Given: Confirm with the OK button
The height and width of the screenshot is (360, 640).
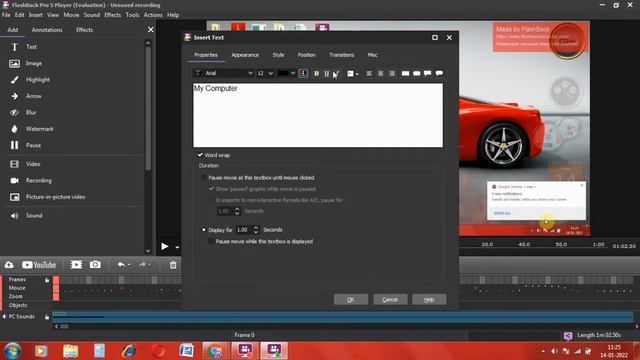Looking at the screenshot, I should pyautogui.click(x=351, y=300).
